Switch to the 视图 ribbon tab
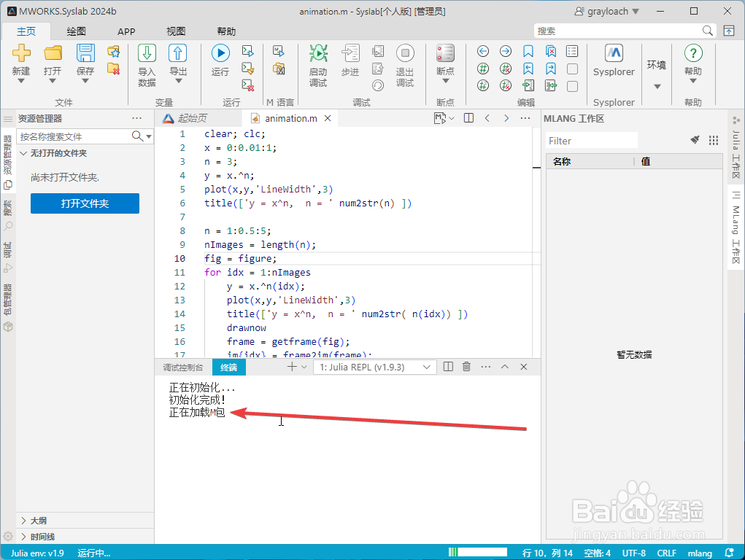 (x=176, y=31)
